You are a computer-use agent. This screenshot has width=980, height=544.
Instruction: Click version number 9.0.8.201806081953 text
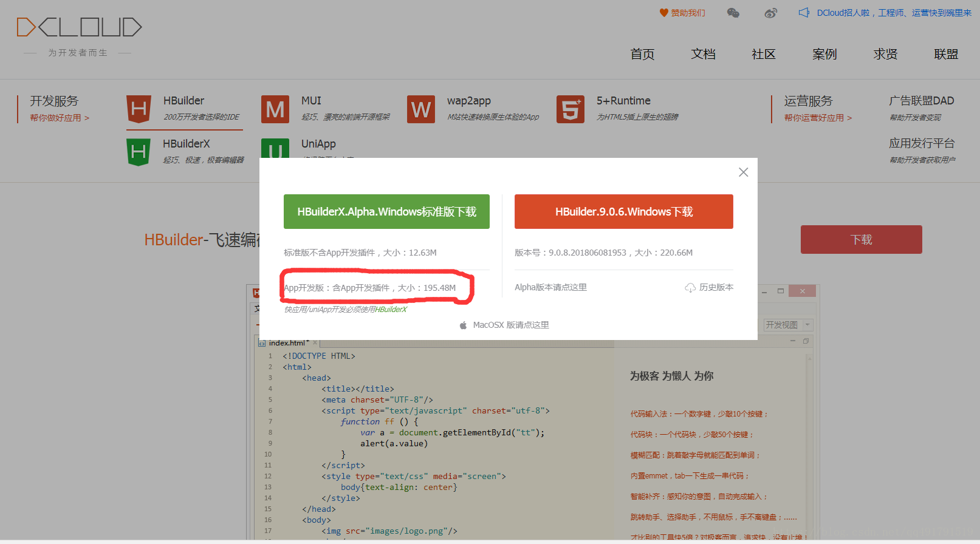click(587, 253)
